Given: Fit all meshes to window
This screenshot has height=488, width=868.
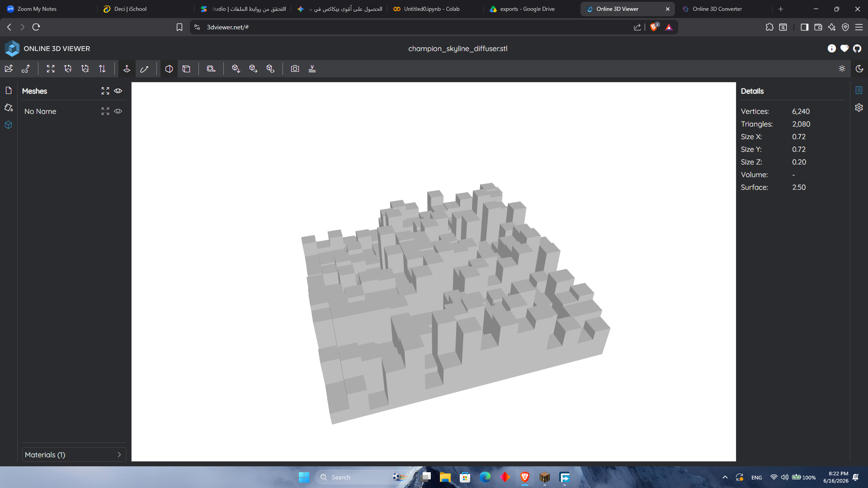Looking at the screenshot, I should tap(105, 91).
